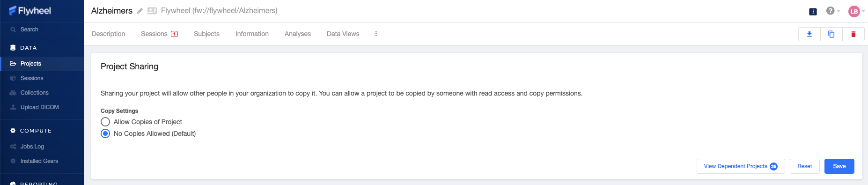Screen dimensions: 868x185
Task: Expand the three-dot more tabs menu
Action: pos(376,34)
